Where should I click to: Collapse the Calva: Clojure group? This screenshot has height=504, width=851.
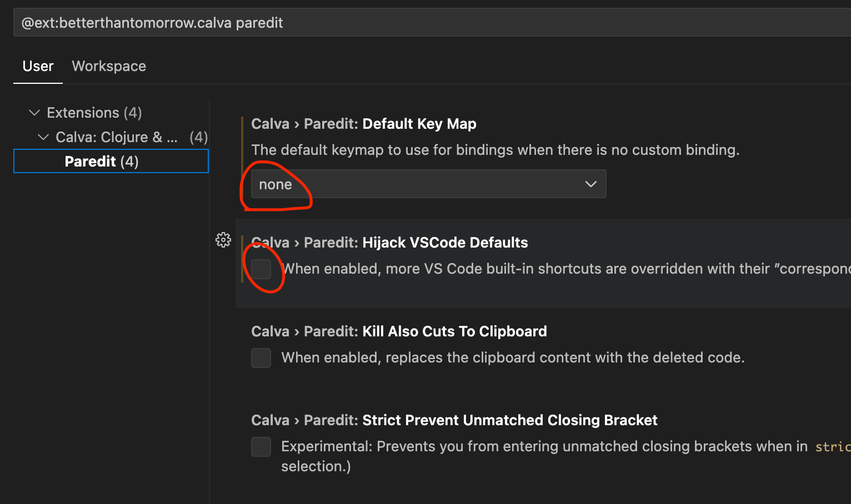pos(43,137)
